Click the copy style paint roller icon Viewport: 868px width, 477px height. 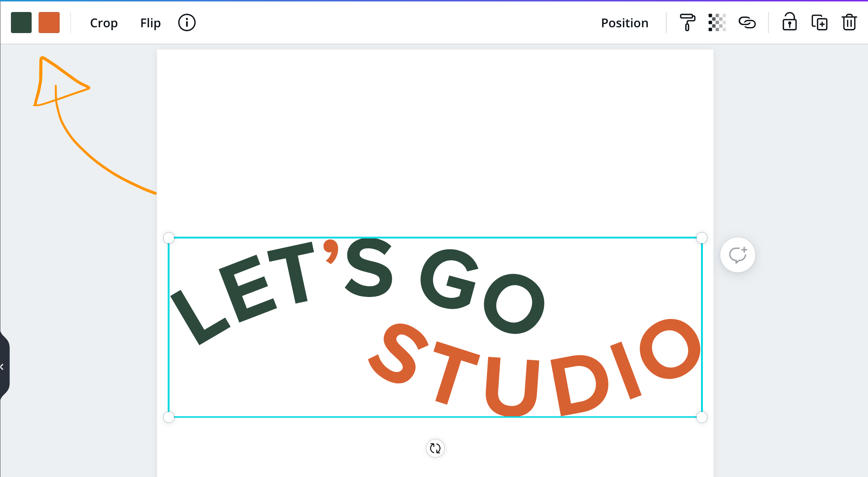(x=687, y=23)
